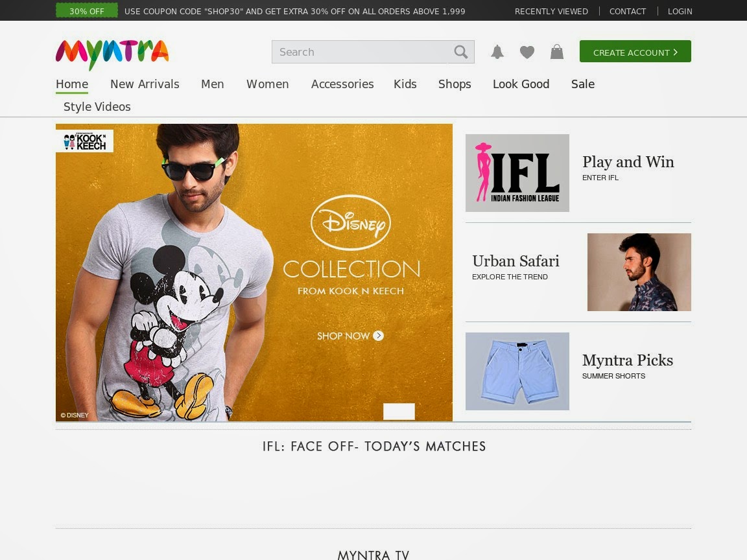Open Accessories menu
Image resolution: width=747 pixels, height=560 pixels.
[342, 84]
